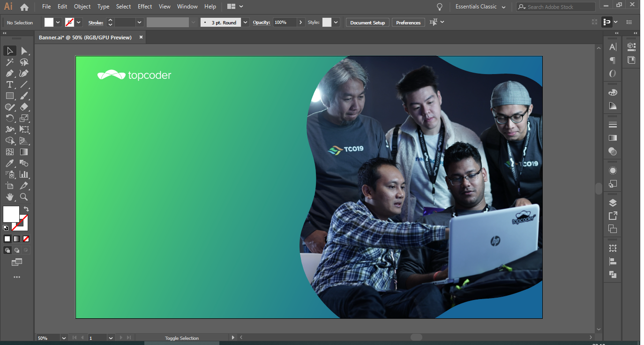Select the Hand tool
The height and width of the screenshot is (345, 644).
10,197
